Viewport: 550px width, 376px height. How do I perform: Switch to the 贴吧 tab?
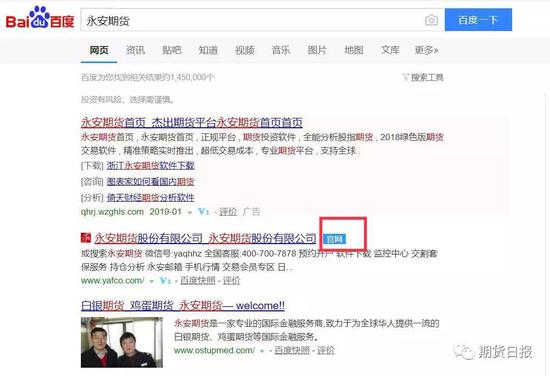172,50
